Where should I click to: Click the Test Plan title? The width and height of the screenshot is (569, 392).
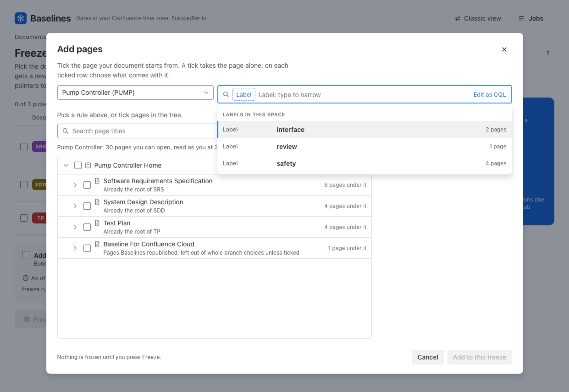[117, 223]
